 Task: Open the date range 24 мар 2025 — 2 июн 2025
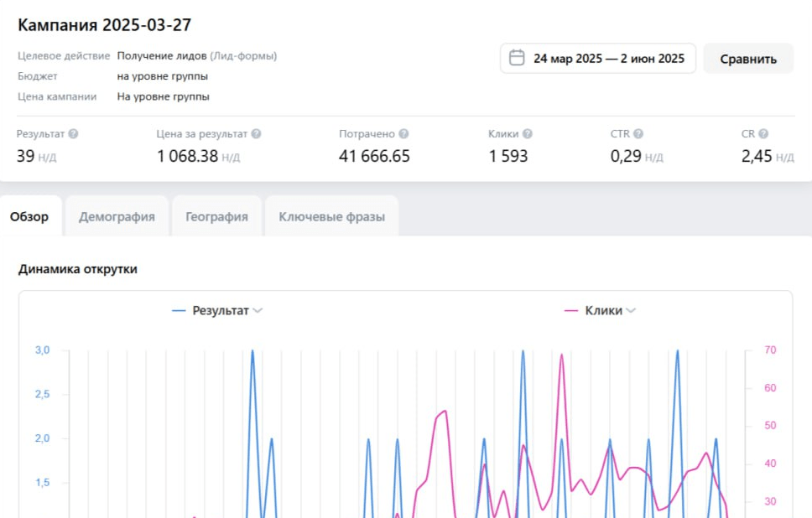point(608,59)
